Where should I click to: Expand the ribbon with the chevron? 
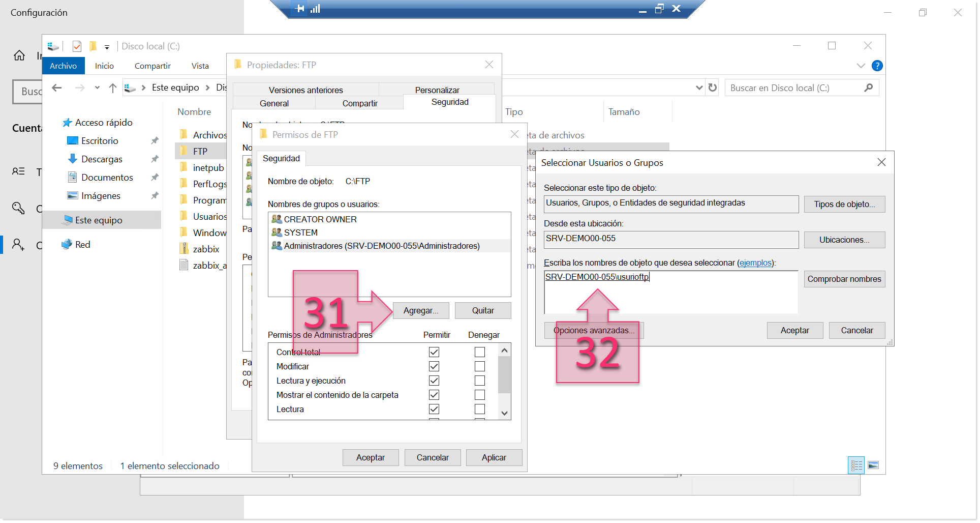click(x=861, y=66)
